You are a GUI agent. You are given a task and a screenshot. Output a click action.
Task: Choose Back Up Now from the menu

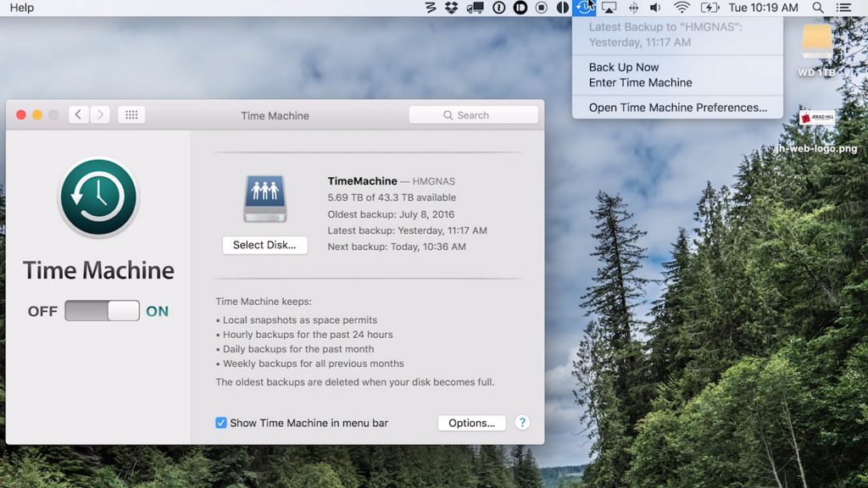click(623, 67)
